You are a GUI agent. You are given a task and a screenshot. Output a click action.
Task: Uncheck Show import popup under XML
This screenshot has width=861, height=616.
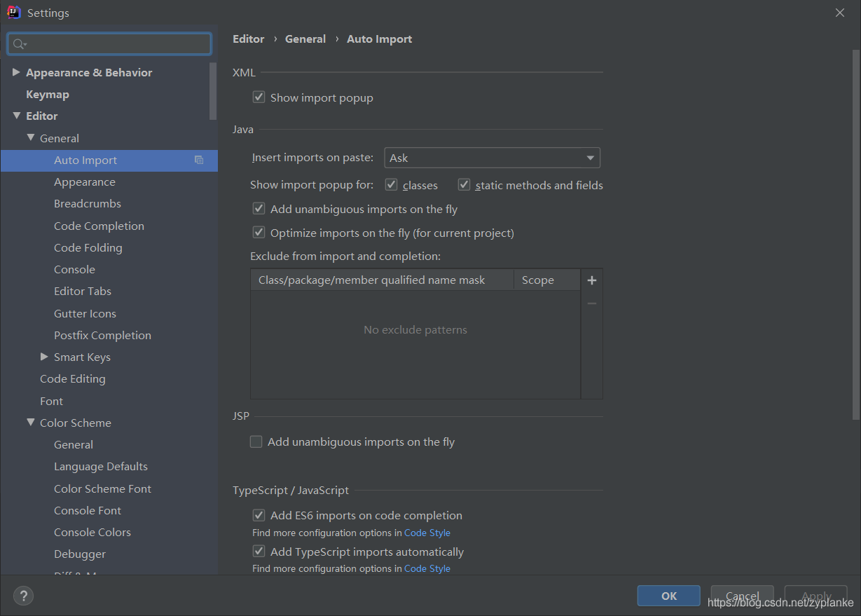point(259,97)
